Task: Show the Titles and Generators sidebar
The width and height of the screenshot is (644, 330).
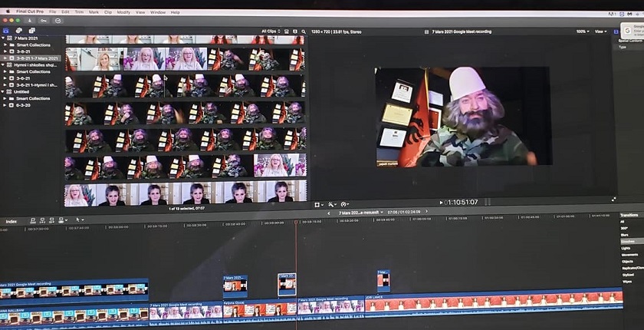Action: click(x=31, y=30)
